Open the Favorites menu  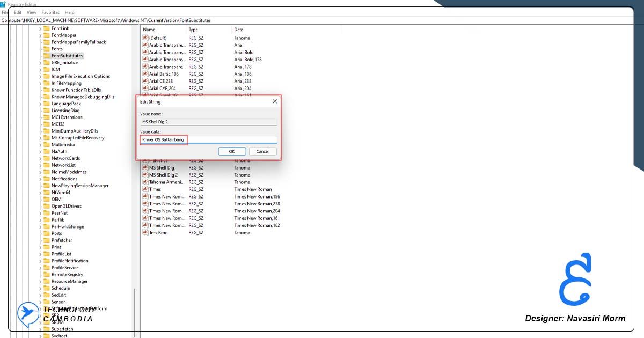click(50, 12)
